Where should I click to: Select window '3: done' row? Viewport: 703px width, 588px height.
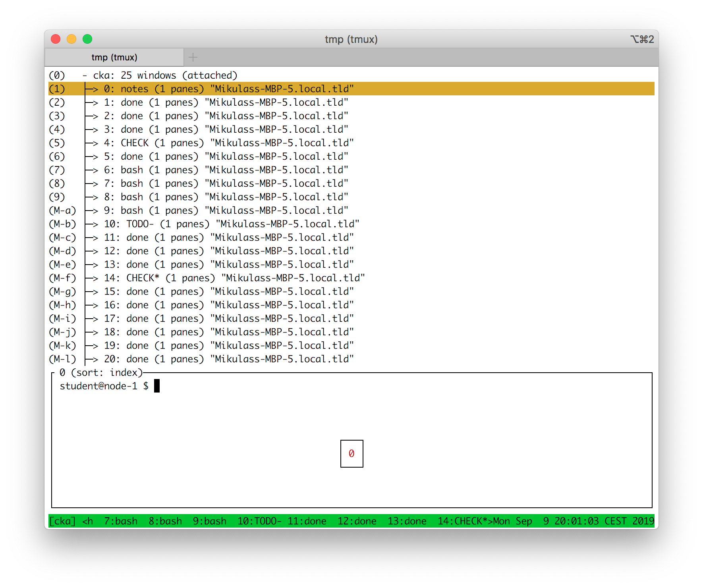coord(351,130)
